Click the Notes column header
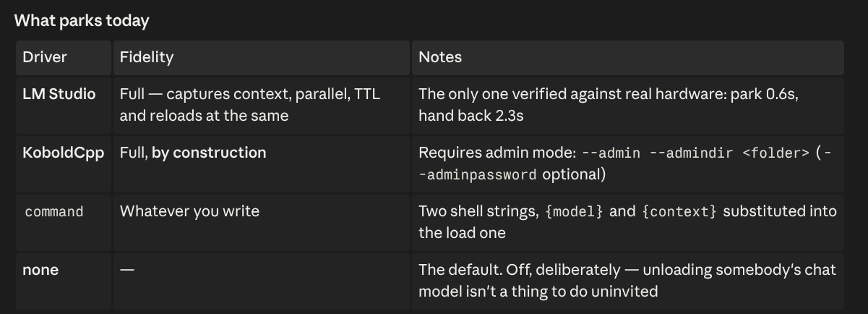Viewport: 868px width, 314px height. (627, 58)
